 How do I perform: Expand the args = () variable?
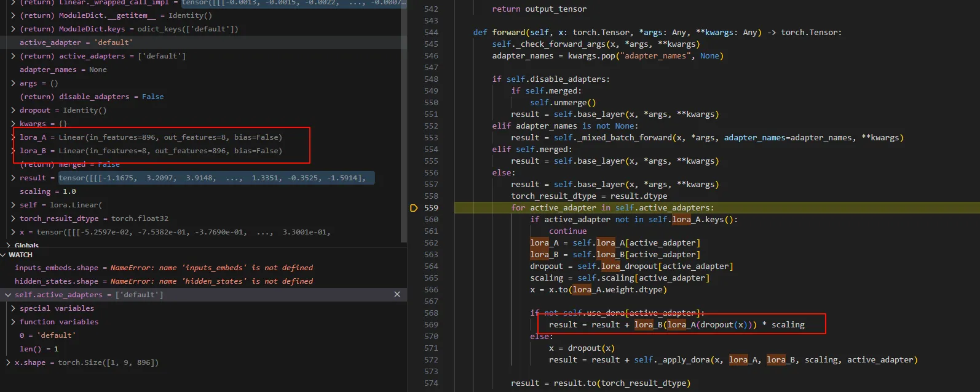coord(14,83)
